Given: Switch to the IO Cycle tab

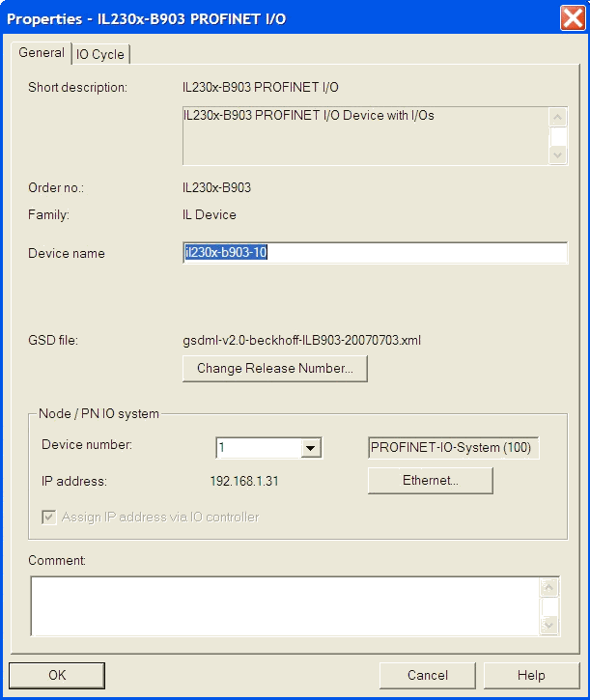Looking at the screenshot, I should click(100, 54).
